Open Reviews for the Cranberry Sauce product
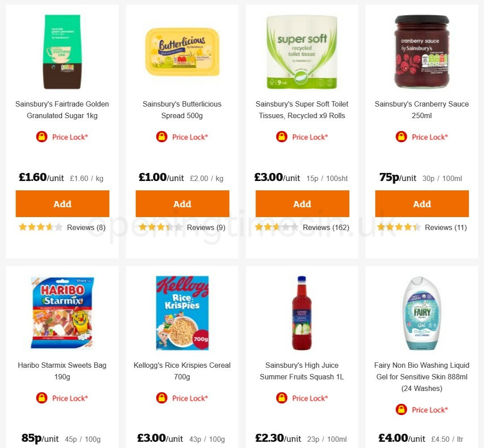 445,227
